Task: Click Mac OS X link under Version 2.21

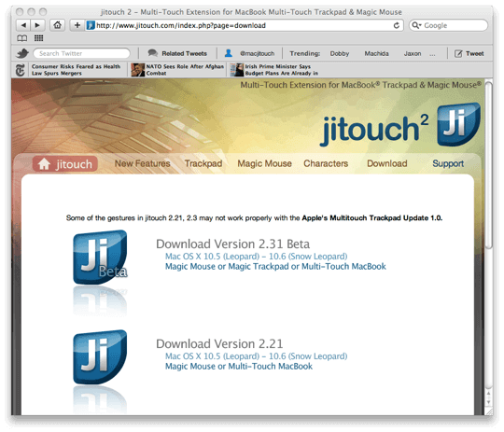Action: [256, 356]
